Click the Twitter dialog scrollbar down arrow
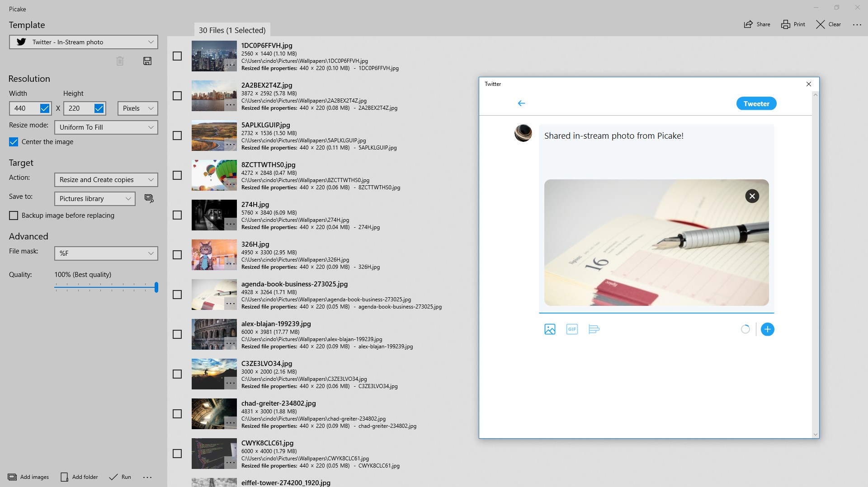This screenshot has width=868, height=487. tap(816, 435)
